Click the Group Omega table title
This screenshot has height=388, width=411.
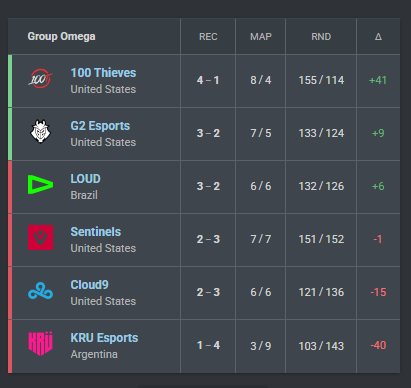click(x=61, y=36)
